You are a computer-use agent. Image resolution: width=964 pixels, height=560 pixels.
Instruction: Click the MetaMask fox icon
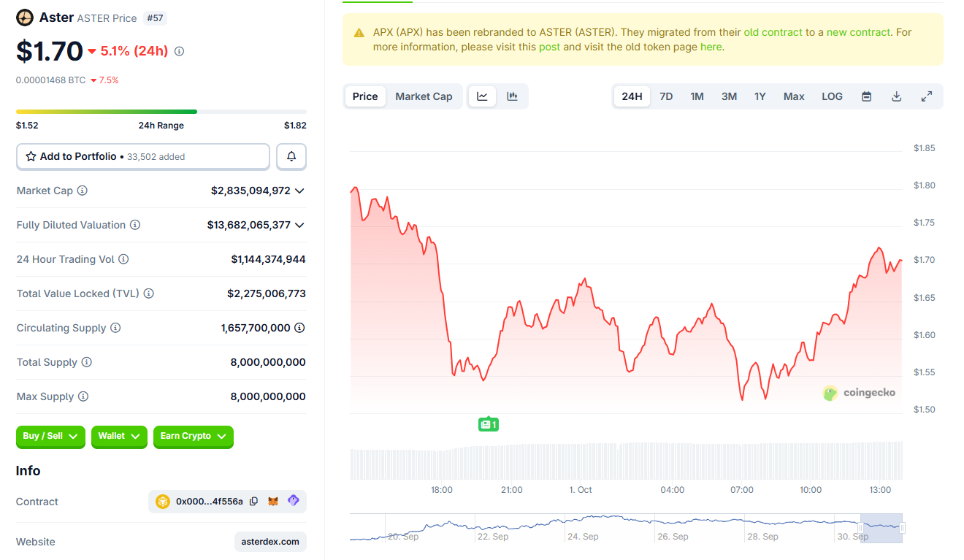click(273, 502)
